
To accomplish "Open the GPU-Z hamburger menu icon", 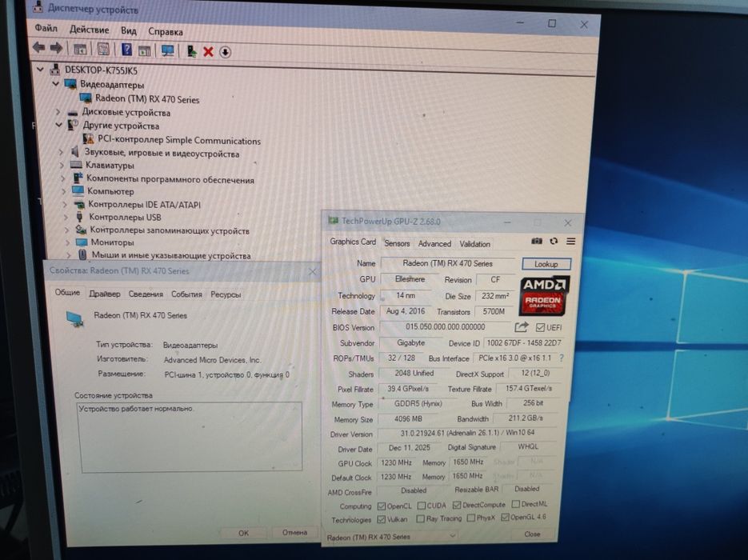I will pos(570,242).
